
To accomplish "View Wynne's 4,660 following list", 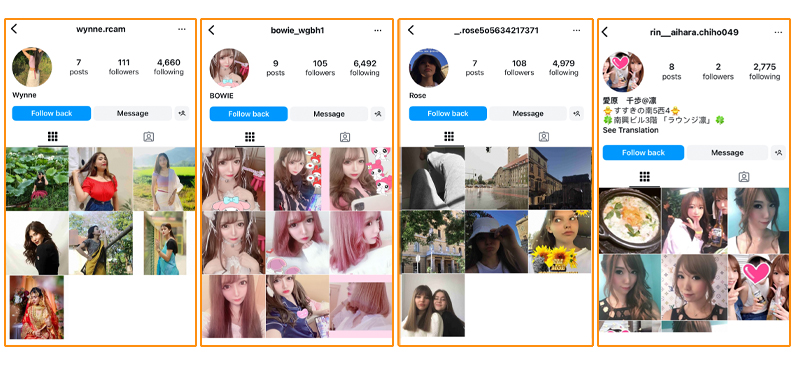I will pos(169,67).
